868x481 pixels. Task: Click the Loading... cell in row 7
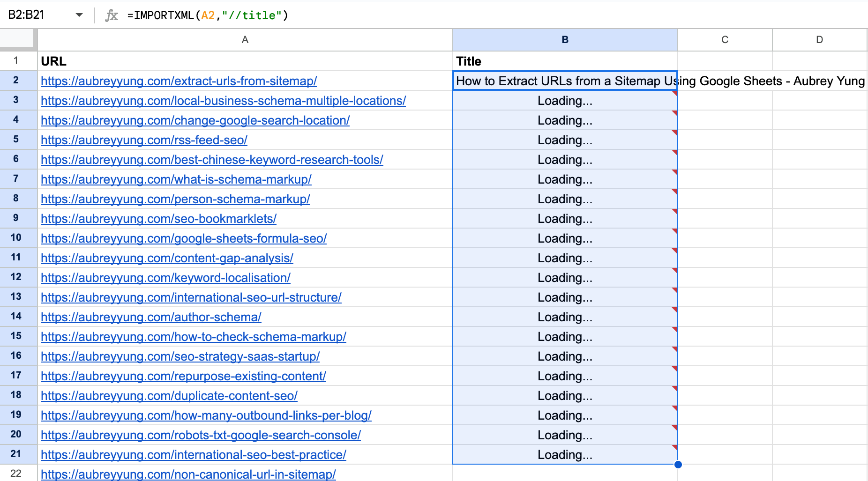[x=565, y=179]
